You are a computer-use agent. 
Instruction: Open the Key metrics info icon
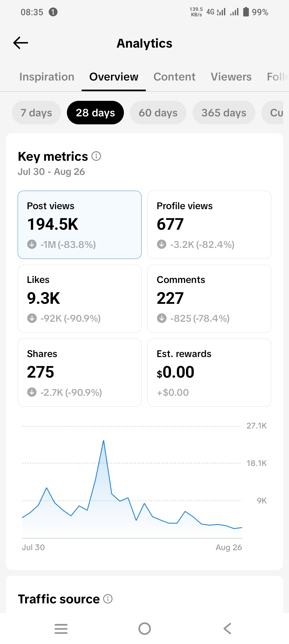[96, 156]
